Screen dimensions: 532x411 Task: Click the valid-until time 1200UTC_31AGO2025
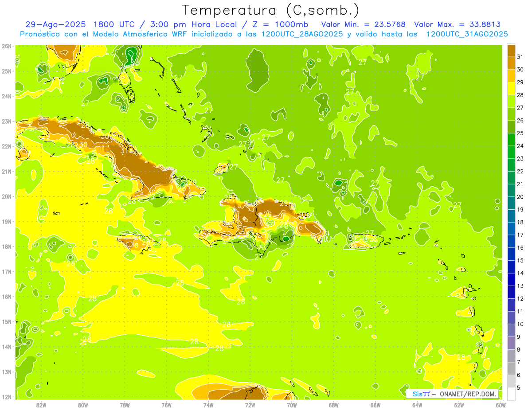click(467, 34)
